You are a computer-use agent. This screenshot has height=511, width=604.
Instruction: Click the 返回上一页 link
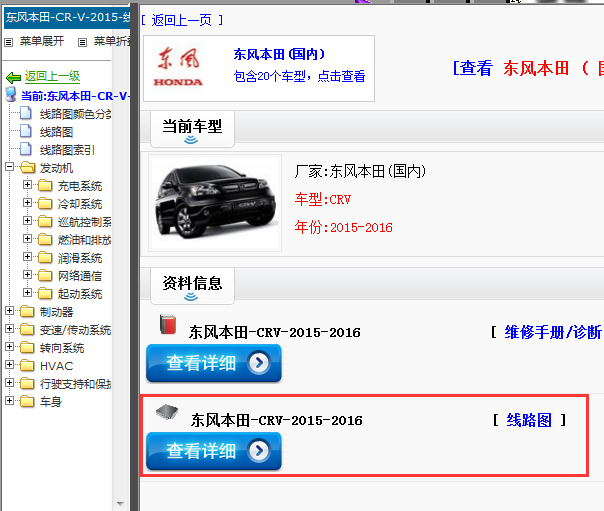(x=182, y=20)
